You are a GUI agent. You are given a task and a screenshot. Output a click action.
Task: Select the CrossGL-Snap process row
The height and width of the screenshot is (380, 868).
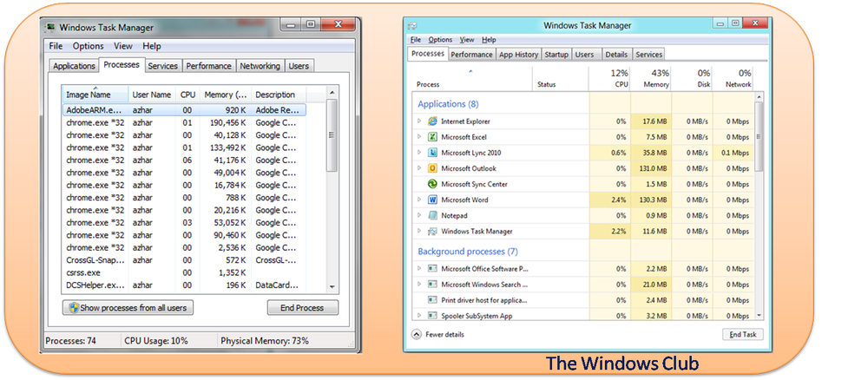point(184,260)
